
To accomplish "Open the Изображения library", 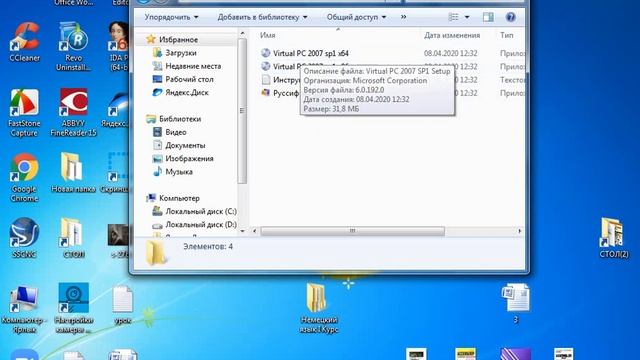I will 189,158.
